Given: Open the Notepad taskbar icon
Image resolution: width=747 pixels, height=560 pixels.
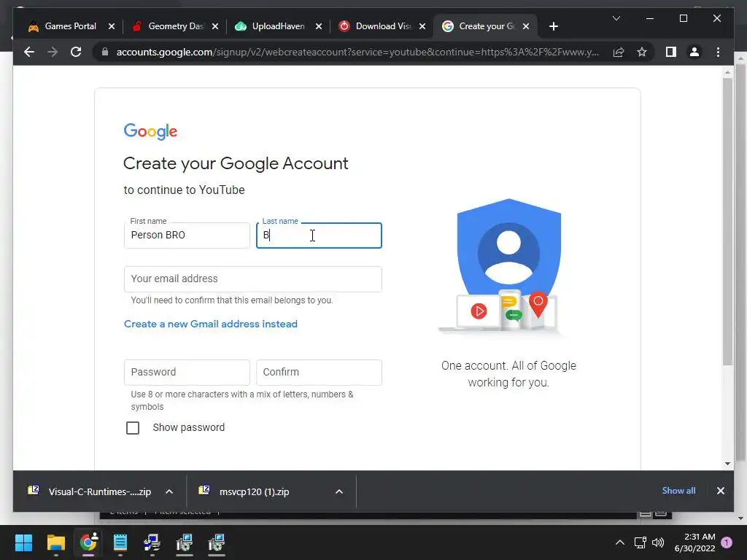Looking at the screenshot, I should pyautogui.click(x=120, y=542).
